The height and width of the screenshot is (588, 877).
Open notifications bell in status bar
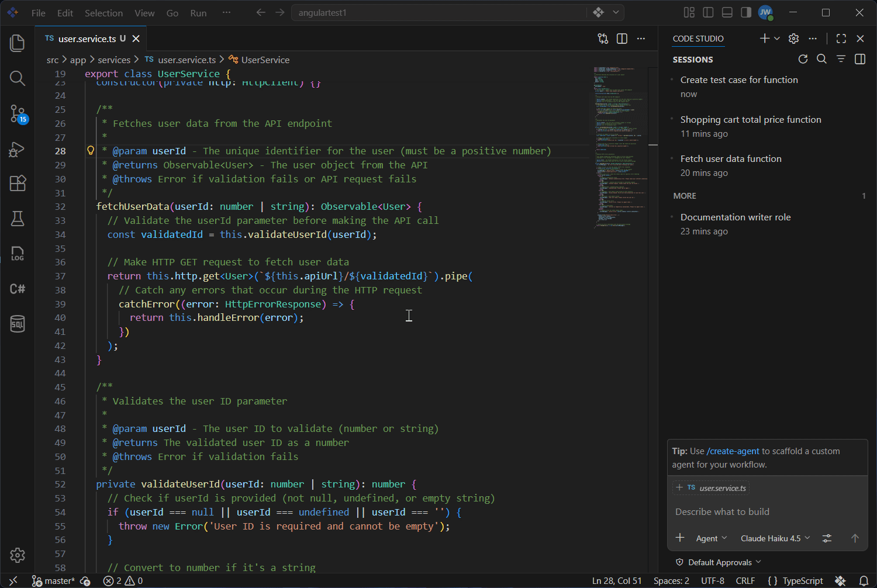pyautogui.click(x=864, y=581)
